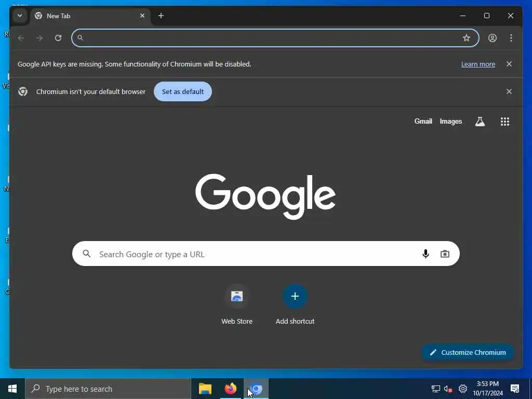The image size is (532, 399).
Task: Reload the current page
Action: coord(58,38)
